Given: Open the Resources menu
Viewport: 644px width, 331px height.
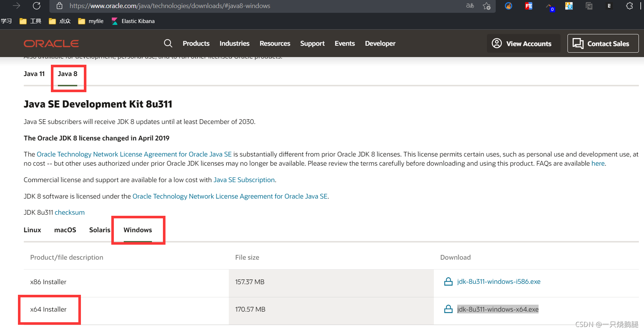Looking at the screenshot, I should pos(275,44).
